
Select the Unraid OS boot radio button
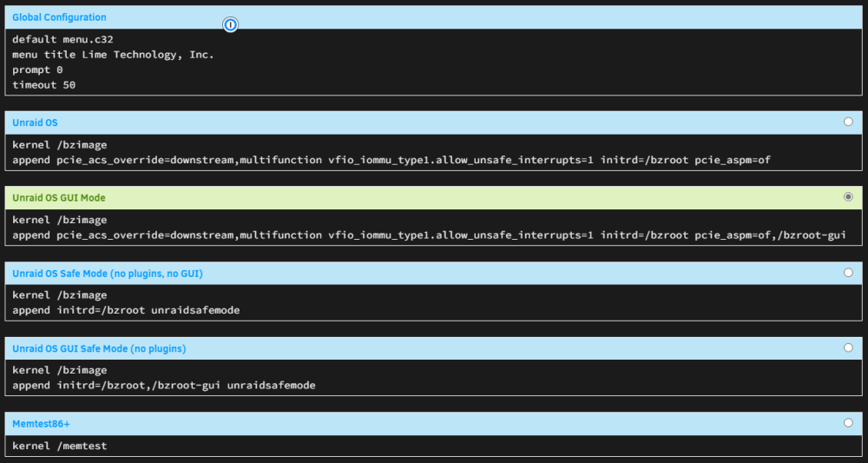click(x=848, y=122)
